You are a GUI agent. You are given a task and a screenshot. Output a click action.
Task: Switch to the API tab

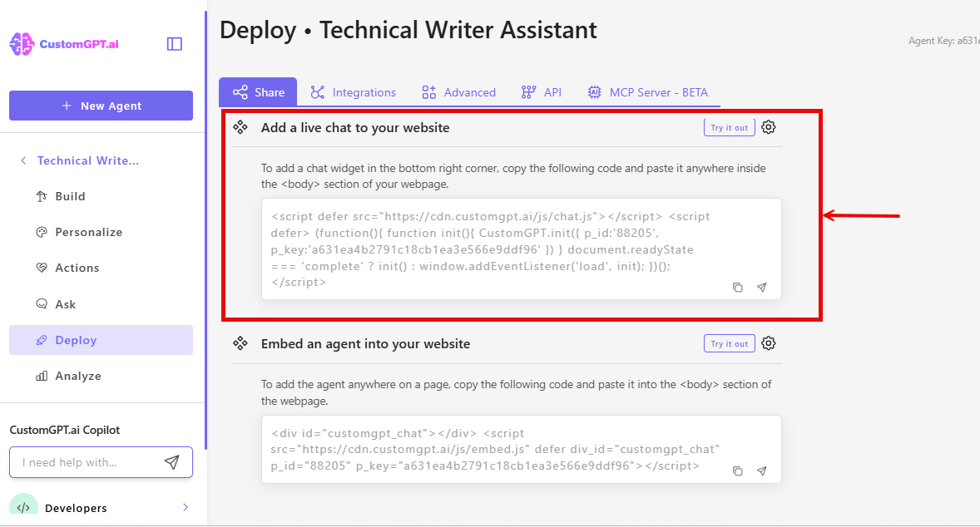point(542,92)
